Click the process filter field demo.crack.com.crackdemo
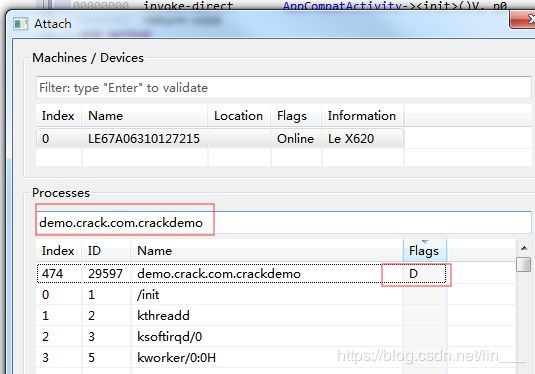This screenshot has width=535, height=374. click(284, 222)
